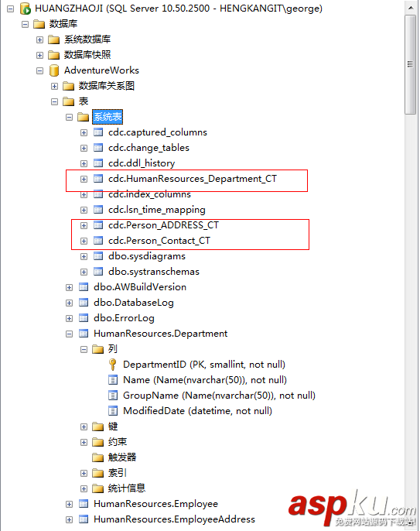Expand the 系统数据库 node
The width and height of the screenshot is (420, 531).
(40, 40)
